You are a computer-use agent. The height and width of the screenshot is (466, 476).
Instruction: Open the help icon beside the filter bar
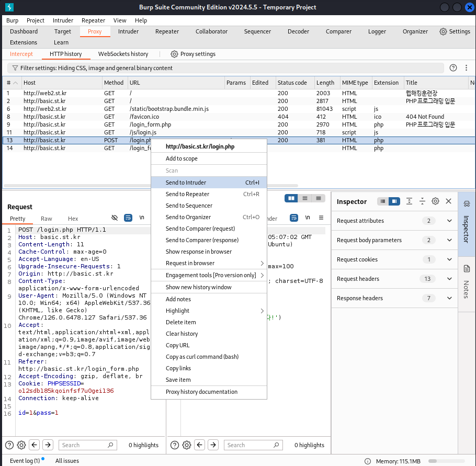pyautogui.click(x=453, y=67)
